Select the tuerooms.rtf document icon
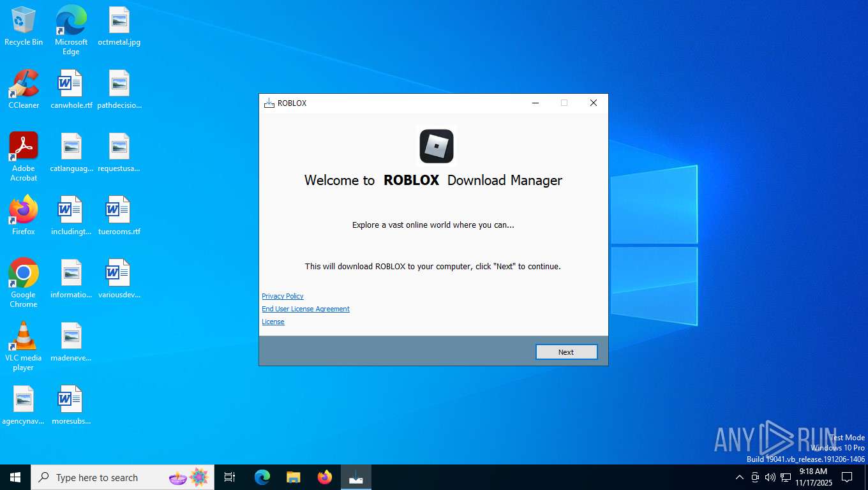Viewport: 868px width, 490px height. pos(119,216)
